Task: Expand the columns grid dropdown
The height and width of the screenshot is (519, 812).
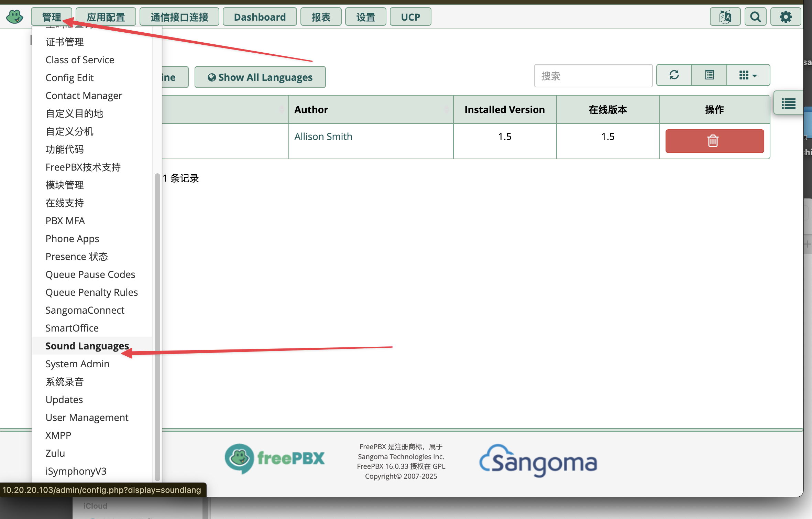Action: click(748, 75)
